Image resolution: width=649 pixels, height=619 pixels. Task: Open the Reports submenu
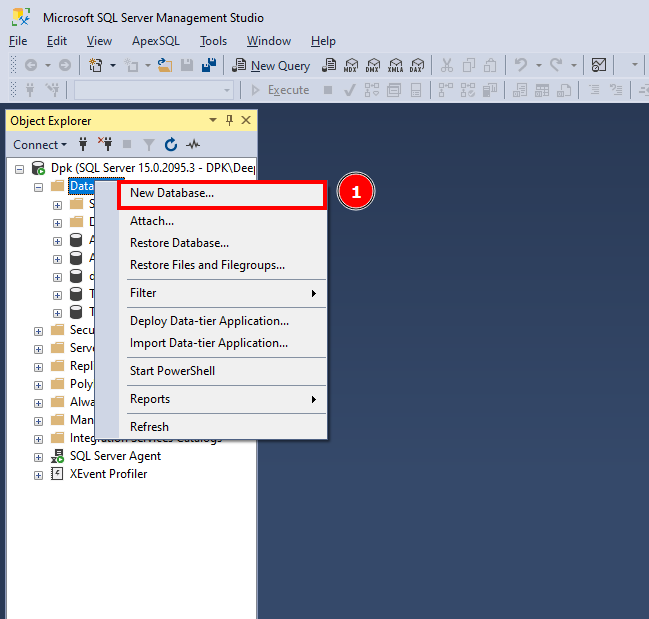pyautogui.click(x=222, y=399)
